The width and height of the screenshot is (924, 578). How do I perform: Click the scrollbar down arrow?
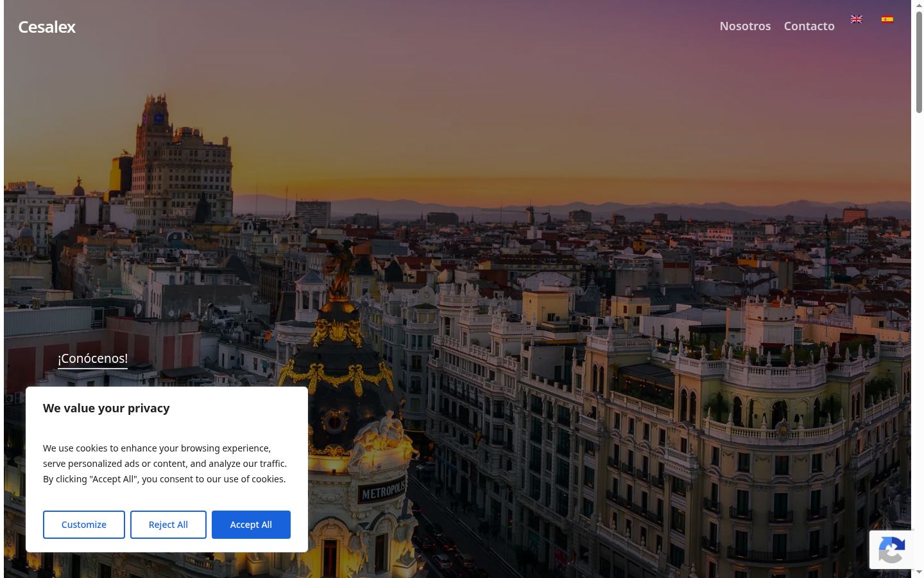click(919, 572)
